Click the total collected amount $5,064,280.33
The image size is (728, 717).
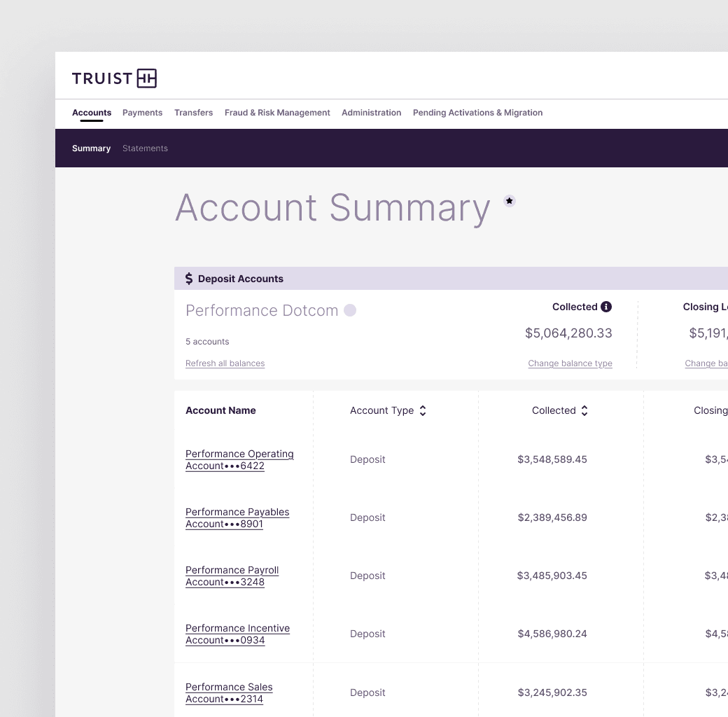point(568,333)
